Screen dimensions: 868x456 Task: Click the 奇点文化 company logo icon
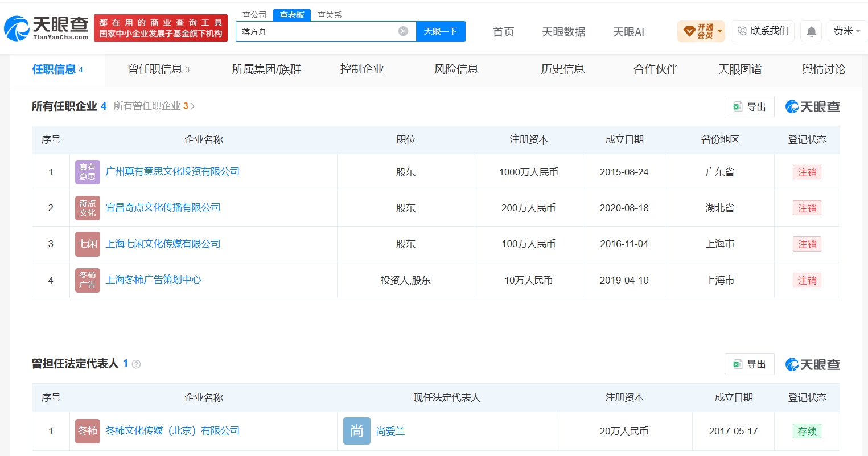point(88,208)
